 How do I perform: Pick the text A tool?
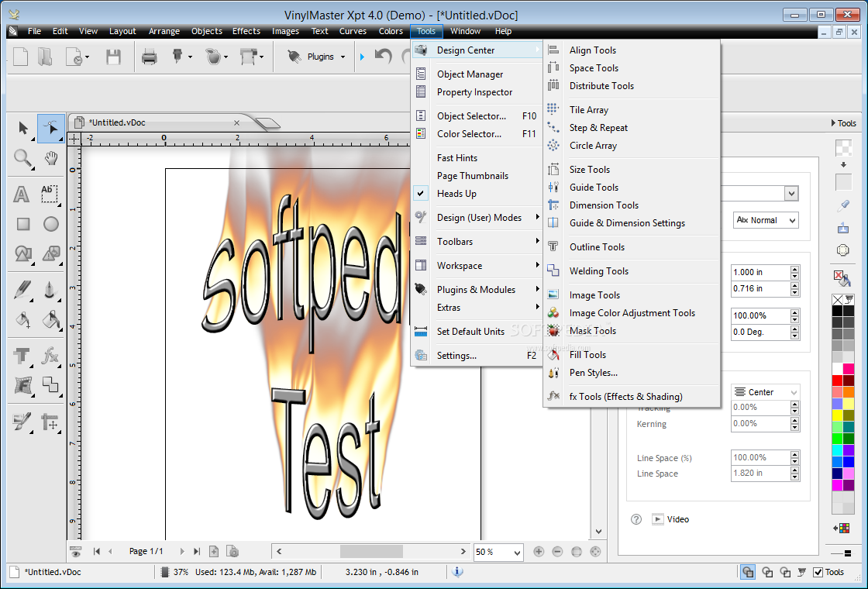coord(22,195)
